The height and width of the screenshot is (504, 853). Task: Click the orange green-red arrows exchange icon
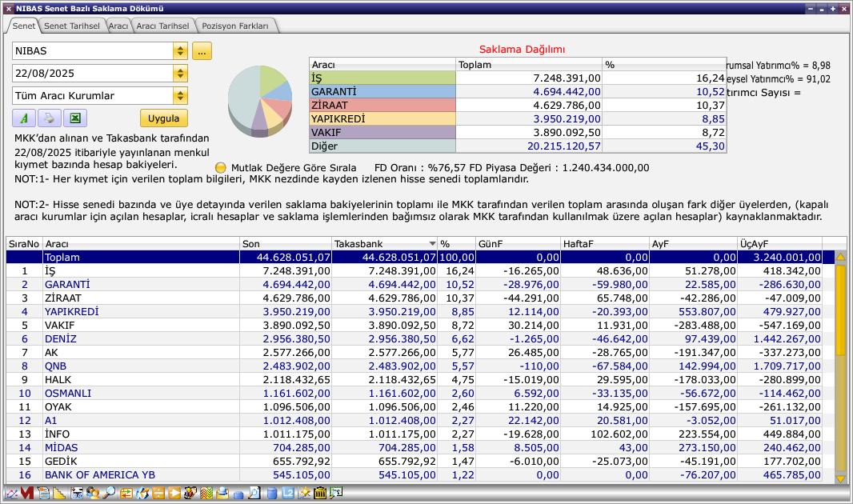pyautogui.click(x=126, y=493)
